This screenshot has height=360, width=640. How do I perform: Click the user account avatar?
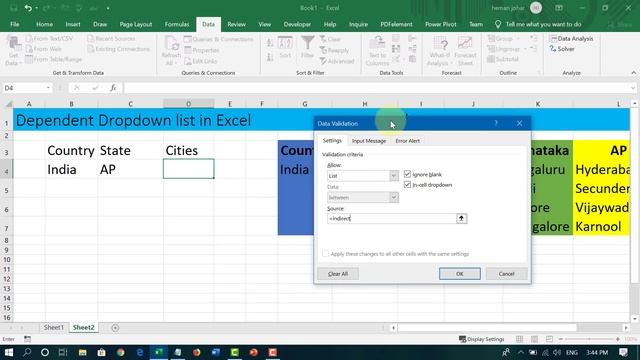coord(536,8)
